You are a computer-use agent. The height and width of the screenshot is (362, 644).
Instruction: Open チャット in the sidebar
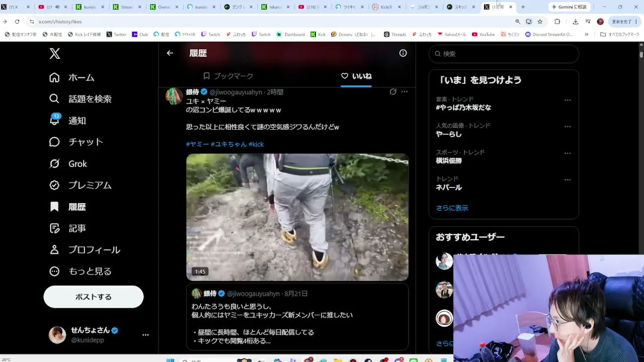point(76,142)
